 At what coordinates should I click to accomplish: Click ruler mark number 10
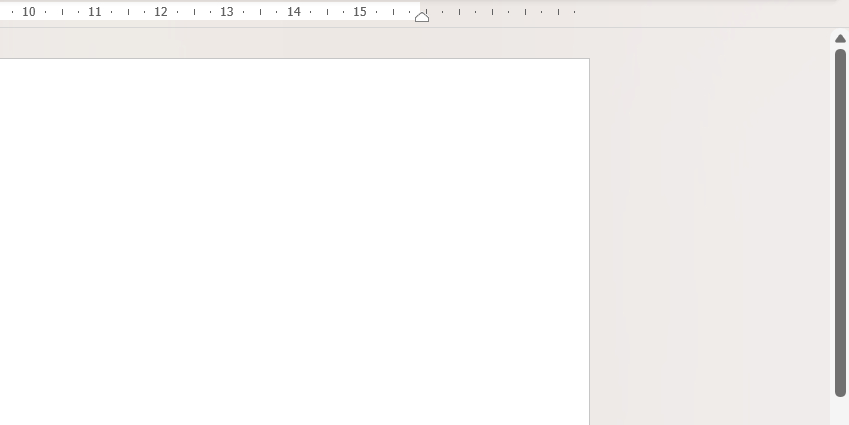click(29, 12)
